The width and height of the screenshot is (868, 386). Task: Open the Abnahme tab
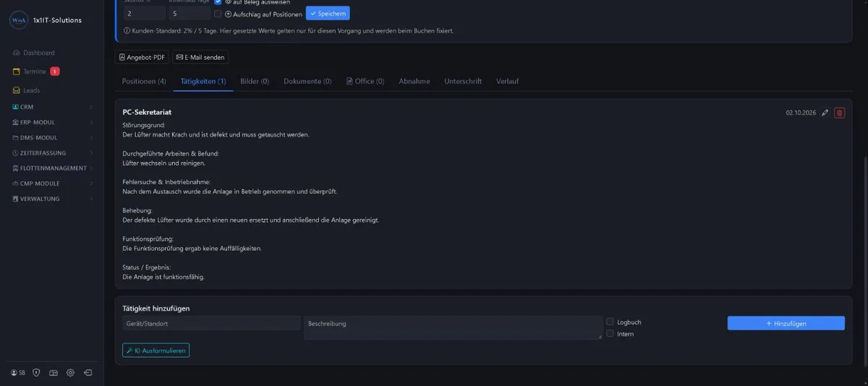(x=414, y=81)
